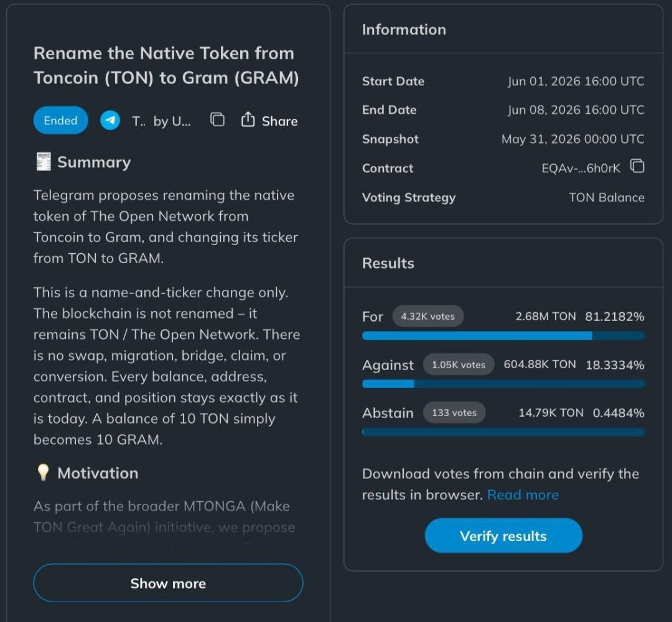Click the Results panel heading
Screen dimensions: 672x622
tap(388, 263)
